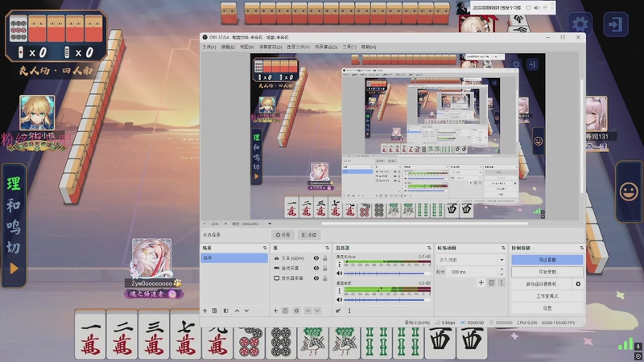Open transition properties three-dot icon
The height and width of the screenshot is (362, 644).
(x=501, y=282)
